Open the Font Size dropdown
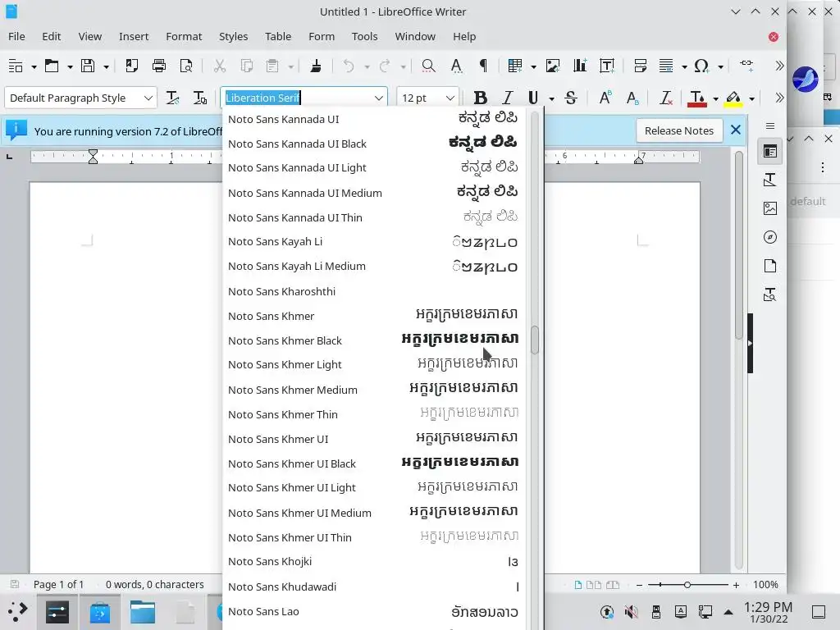 [450, 98]
